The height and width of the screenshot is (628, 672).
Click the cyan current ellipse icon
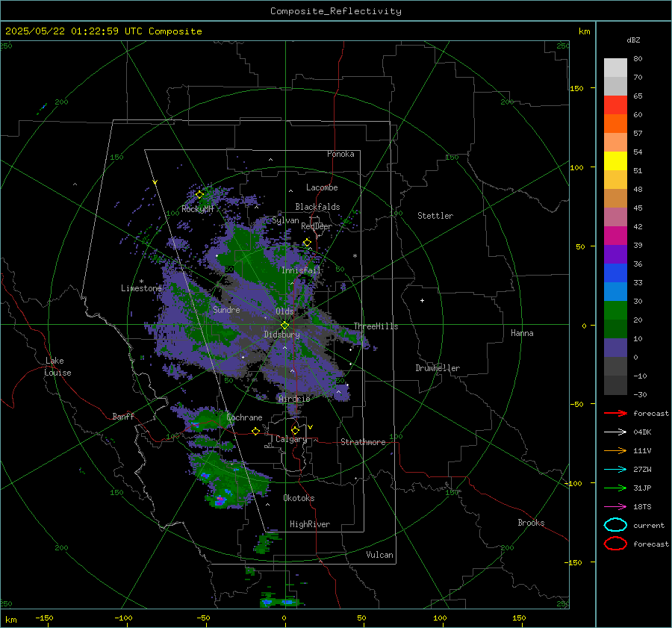pos(615,525)
